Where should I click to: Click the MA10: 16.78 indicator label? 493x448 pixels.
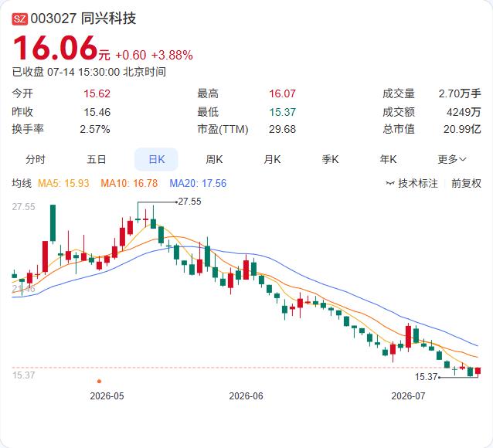click(129, 183)
